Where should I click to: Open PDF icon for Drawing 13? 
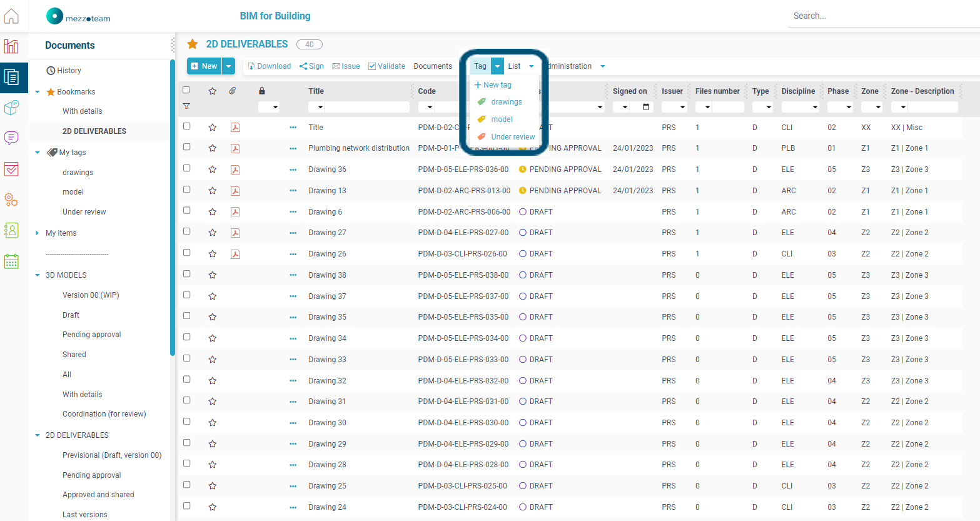(235, 191)
